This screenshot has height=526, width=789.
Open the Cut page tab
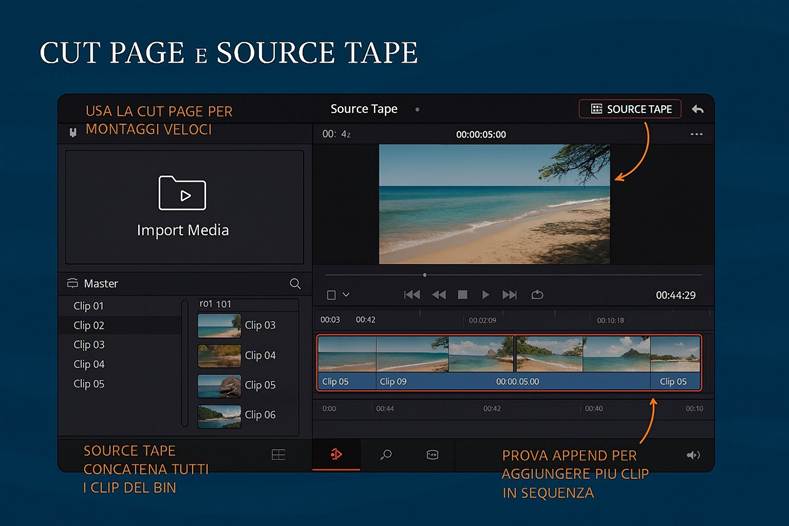[336, 455]
